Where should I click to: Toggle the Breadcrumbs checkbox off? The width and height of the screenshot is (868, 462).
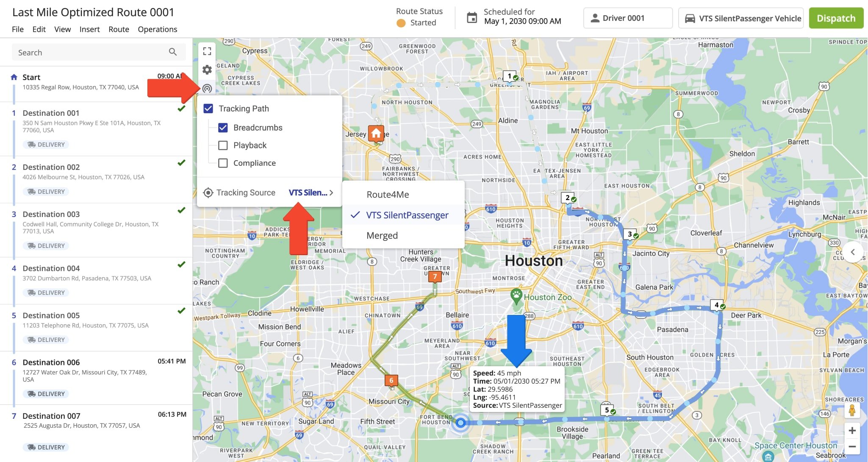223,127
